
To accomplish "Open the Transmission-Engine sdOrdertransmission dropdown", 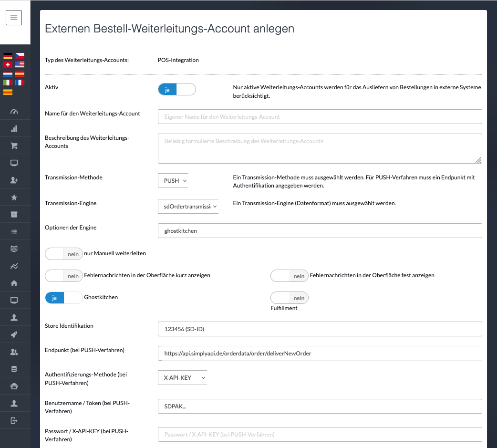I will [188, 207].
